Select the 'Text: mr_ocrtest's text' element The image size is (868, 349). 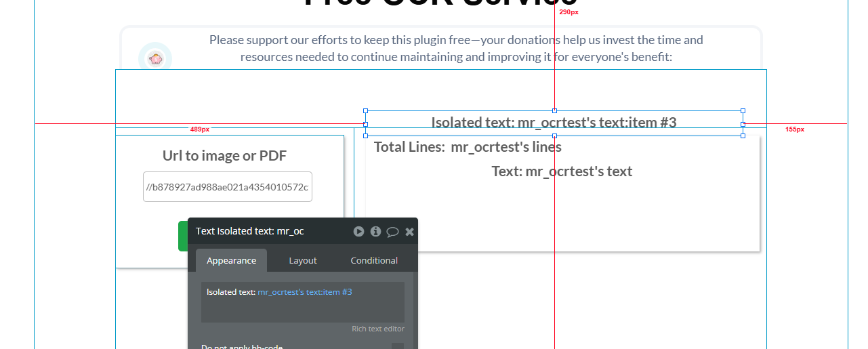click(x=562, y=171)
